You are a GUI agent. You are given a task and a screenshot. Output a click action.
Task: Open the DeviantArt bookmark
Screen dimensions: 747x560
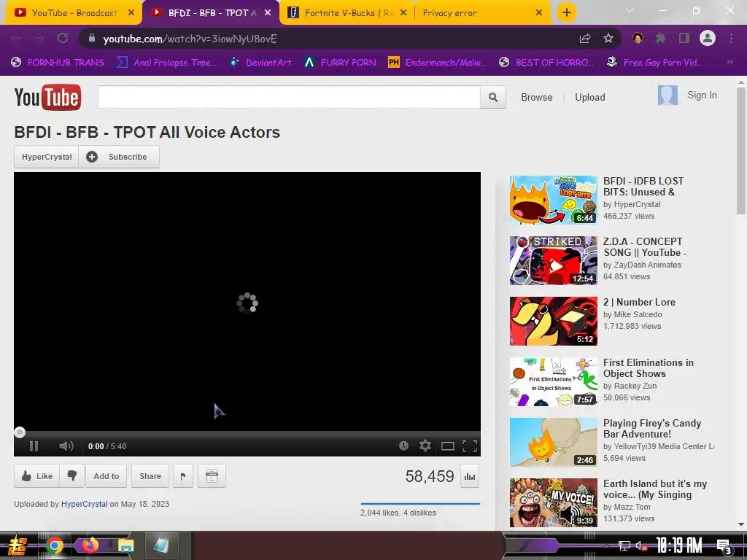coord(261,62)
